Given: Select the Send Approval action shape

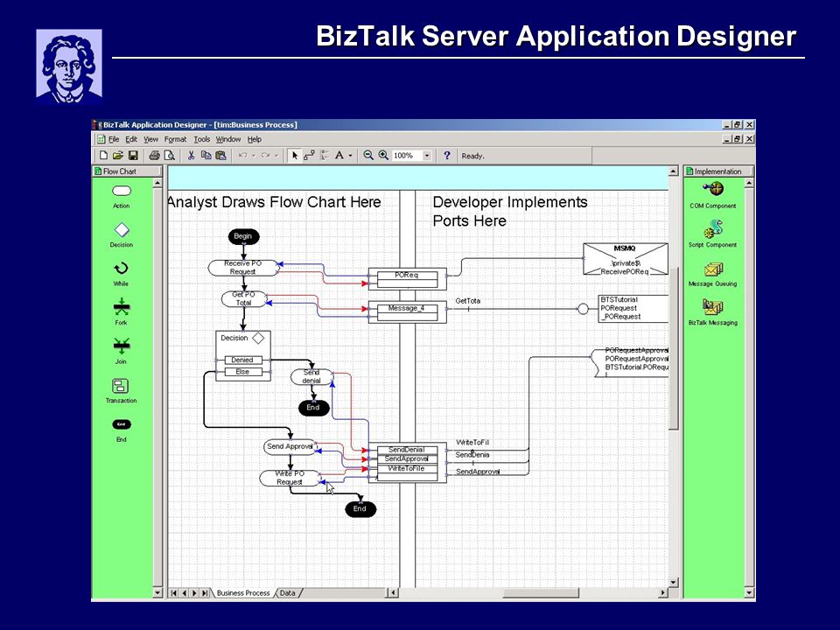Looking at the screenshot, I should [x=290, y=447].
